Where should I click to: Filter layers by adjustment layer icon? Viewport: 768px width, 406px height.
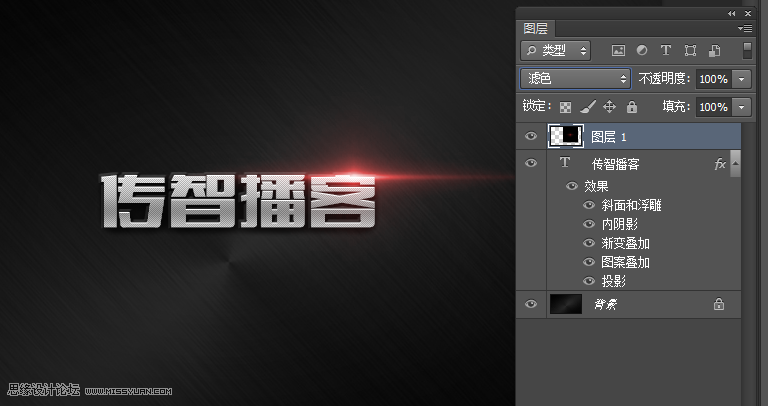click(x=642, y=50)
